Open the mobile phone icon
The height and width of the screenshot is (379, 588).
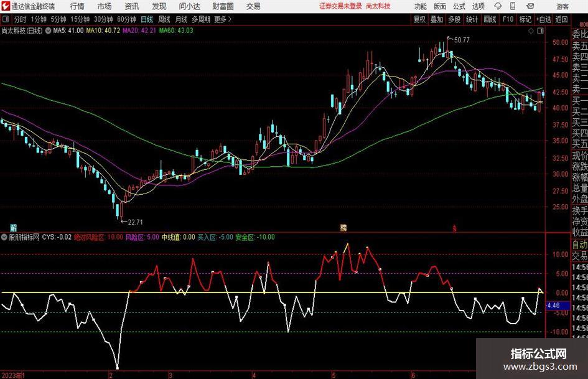tap(513, 6)
